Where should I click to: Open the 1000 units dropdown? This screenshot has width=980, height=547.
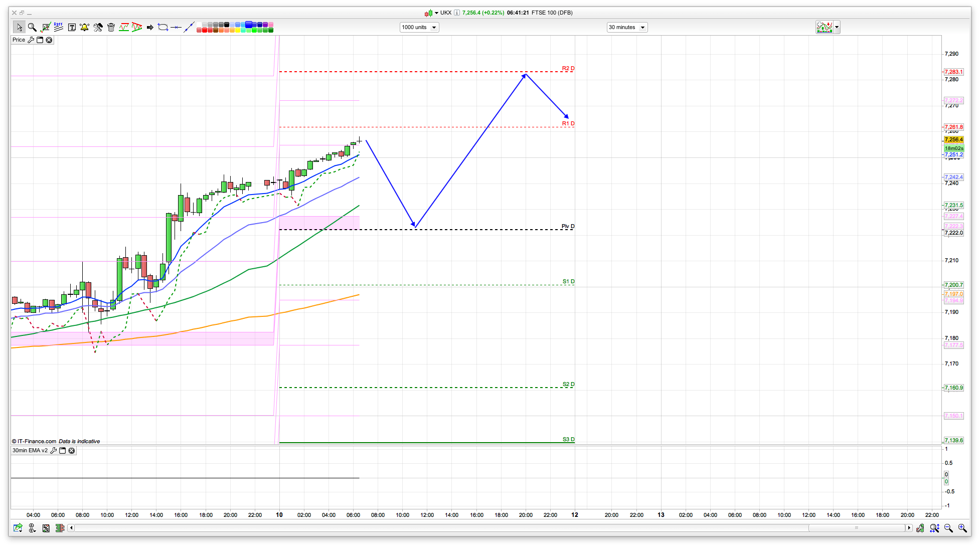click(x=419, y=27)
